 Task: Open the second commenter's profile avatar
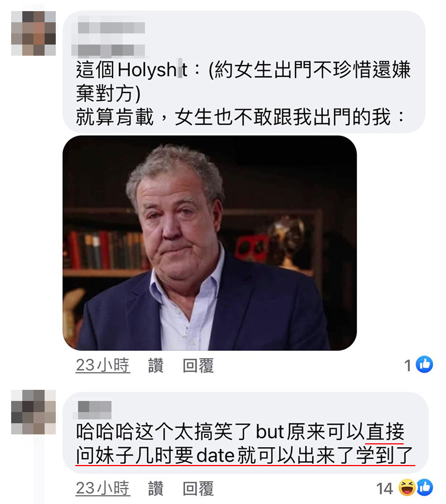tap(33, 412)
